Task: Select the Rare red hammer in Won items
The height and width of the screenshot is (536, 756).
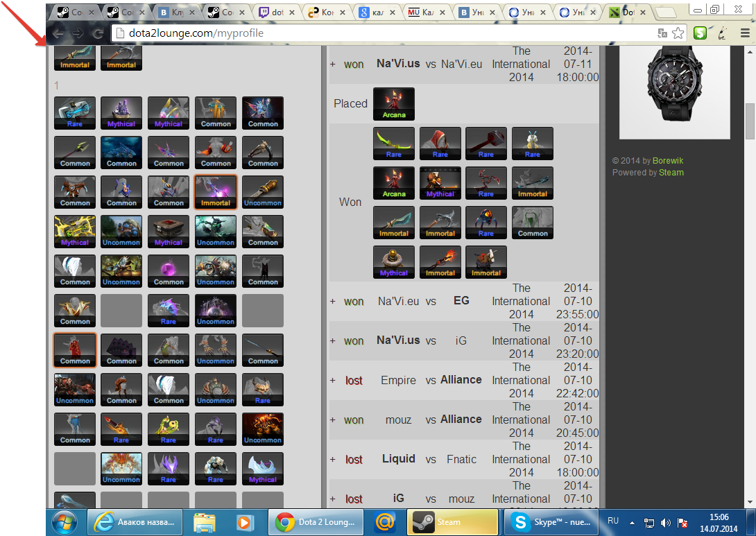Action: 486,143
